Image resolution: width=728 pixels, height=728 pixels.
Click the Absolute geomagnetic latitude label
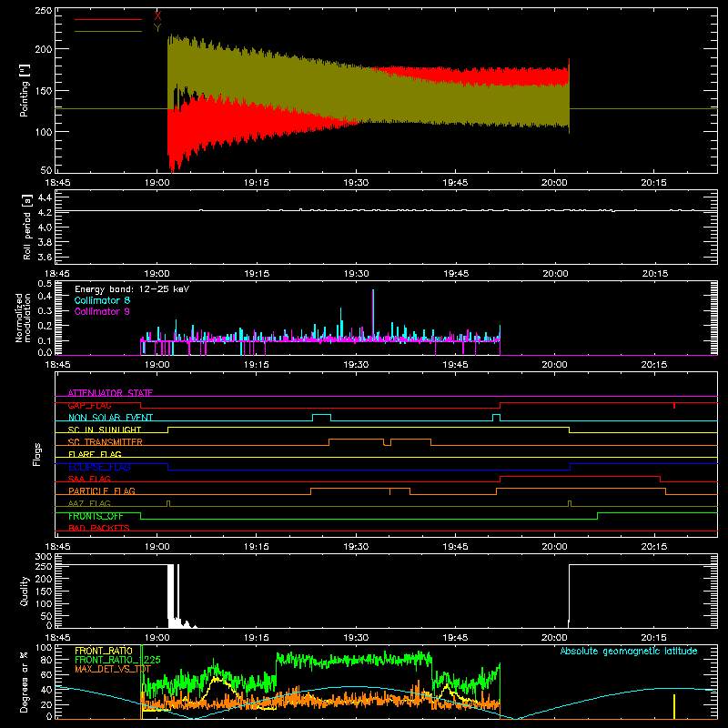[x=629, y=652]
